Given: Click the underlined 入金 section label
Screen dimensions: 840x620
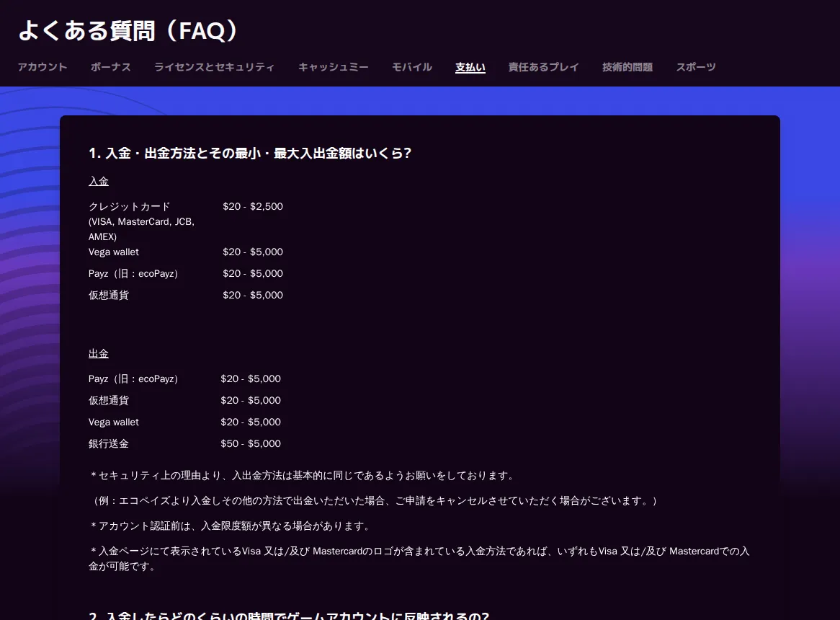Looking at the screenshot, I should click(99, 181).
